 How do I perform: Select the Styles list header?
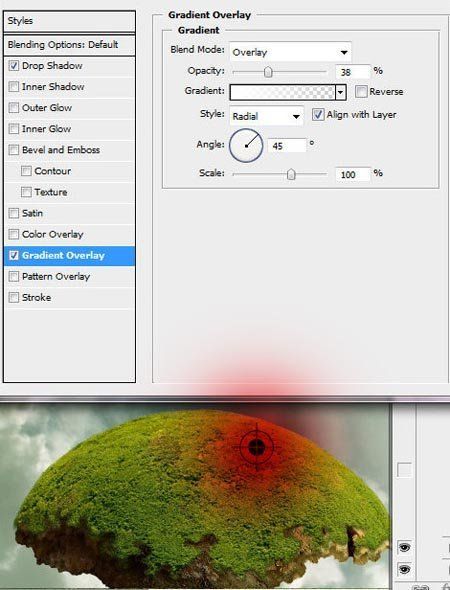[x=69, y=21]
